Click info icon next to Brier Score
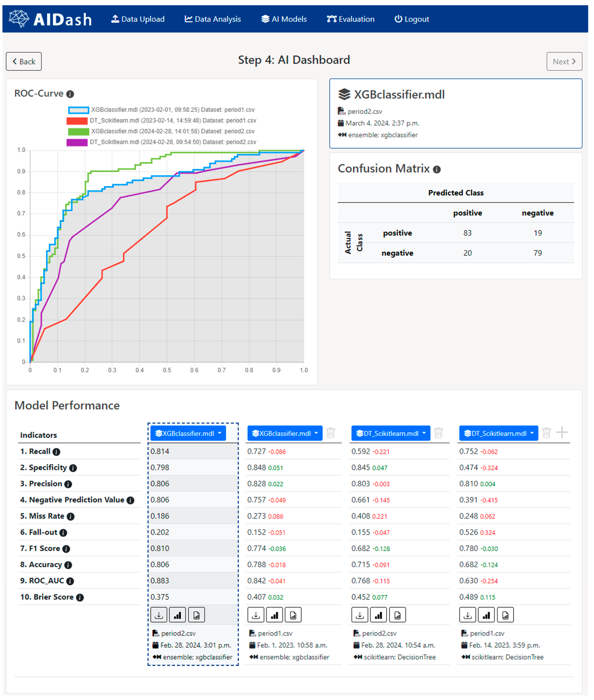This screenshot has height=700, width=594. pos(80,598)
